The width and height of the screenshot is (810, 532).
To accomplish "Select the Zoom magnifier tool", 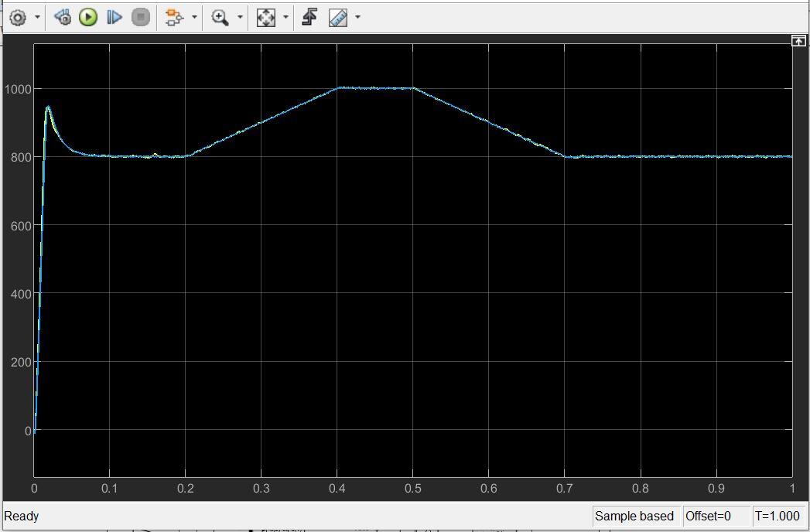I will pyautogui.click(x=220, y=18).
